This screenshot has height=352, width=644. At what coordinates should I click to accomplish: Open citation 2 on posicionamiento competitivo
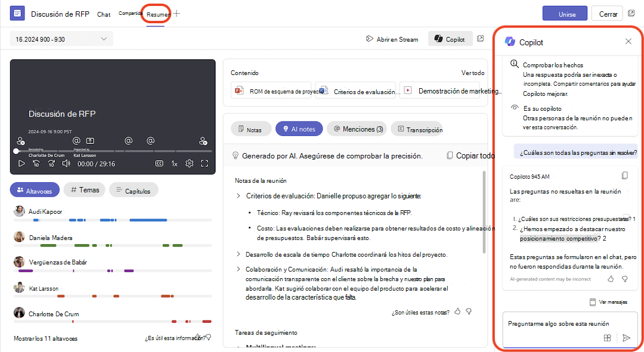coord(604,238)
